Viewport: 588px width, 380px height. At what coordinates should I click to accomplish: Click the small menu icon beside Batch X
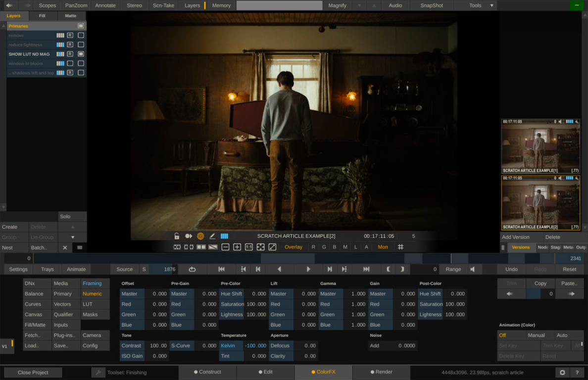[80, 248]
